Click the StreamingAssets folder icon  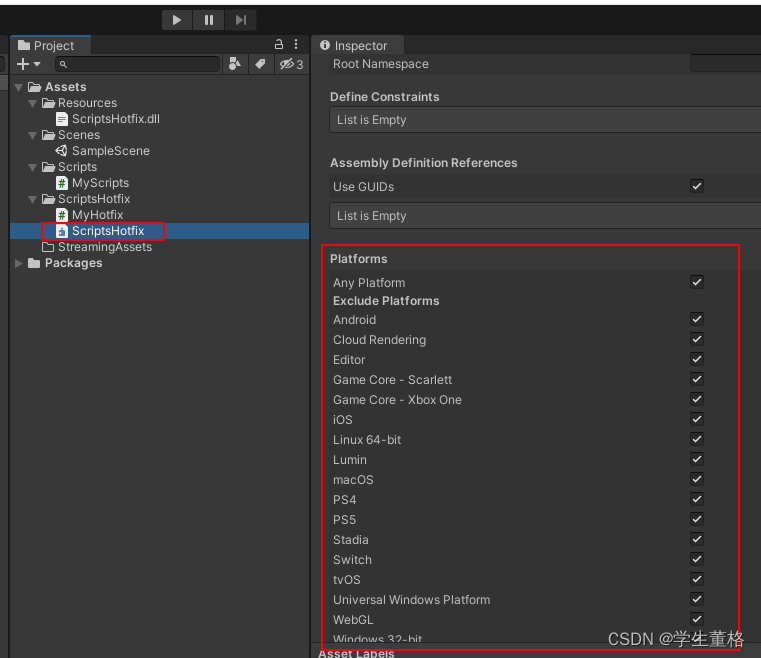coord(48,247)
